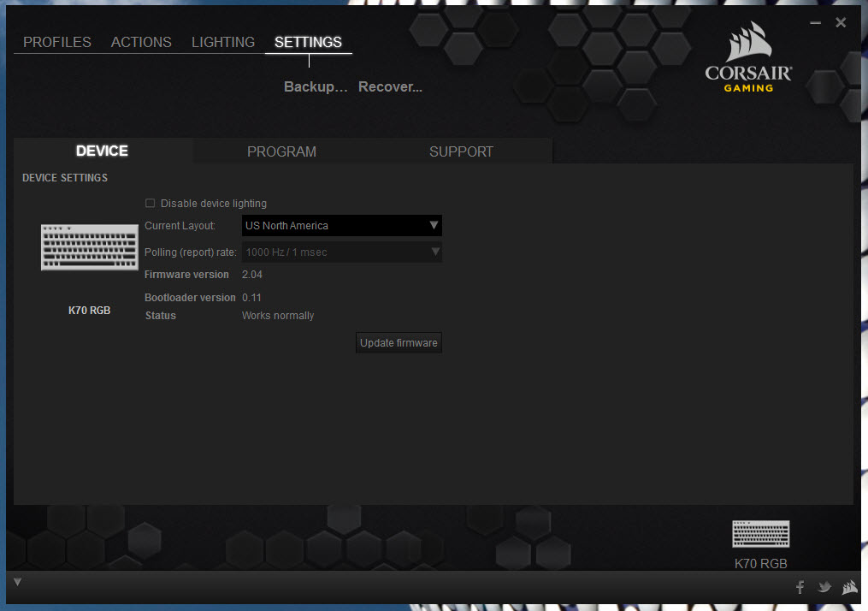Screen dimensions: 868x611
Task: Click the Firmware version label
Action: [x=186, y=274]
